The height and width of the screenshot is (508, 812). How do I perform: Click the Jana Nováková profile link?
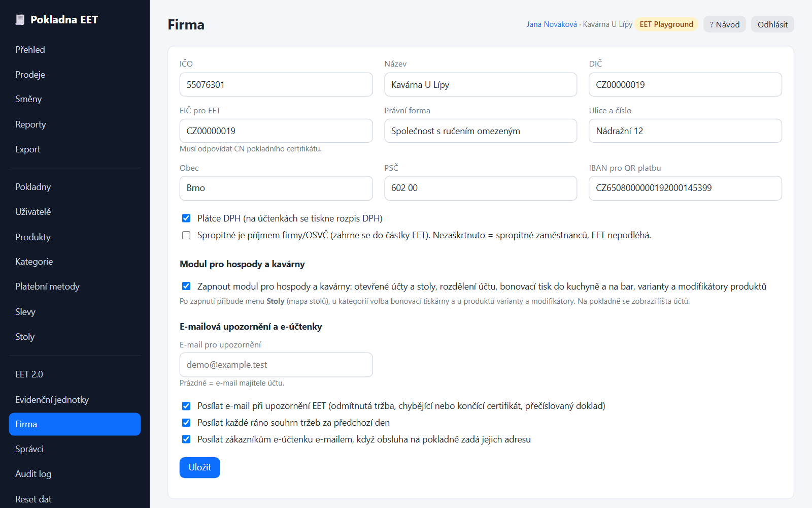(x=552, y=24)
